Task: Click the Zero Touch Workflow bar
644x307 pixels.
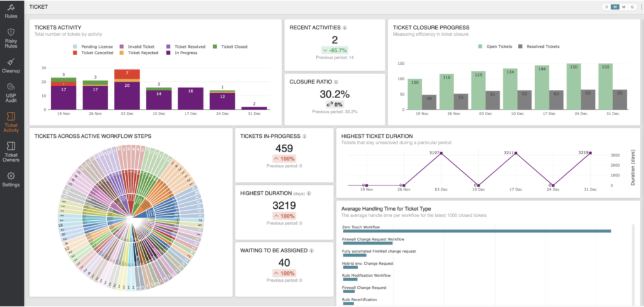Action: (476, 231)
